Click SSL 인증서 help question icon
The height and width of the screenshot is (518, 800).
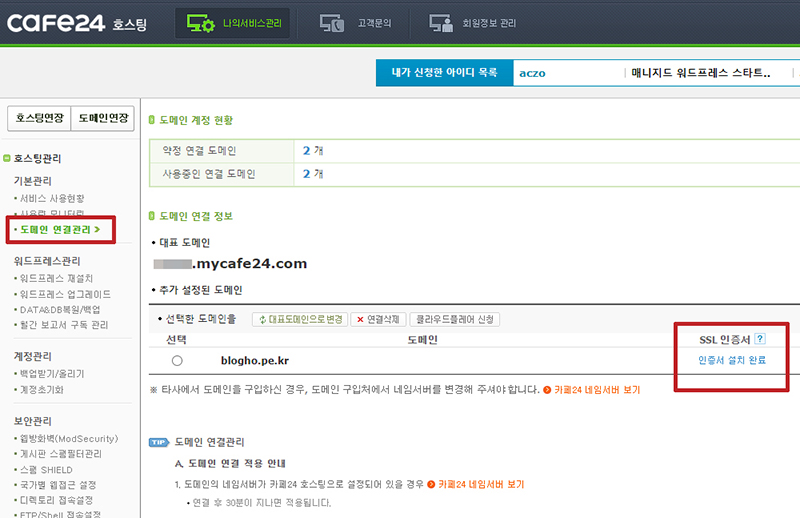point(760,339)
